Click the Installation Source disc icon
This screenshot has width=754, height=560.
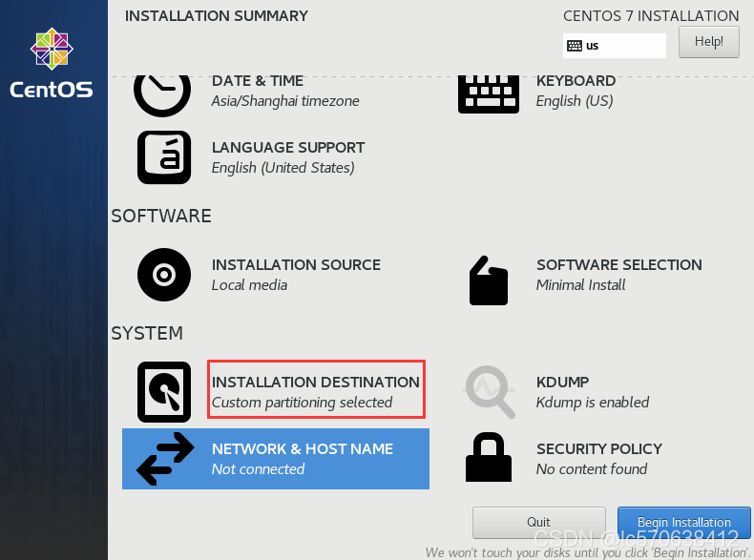coord(164,275)
